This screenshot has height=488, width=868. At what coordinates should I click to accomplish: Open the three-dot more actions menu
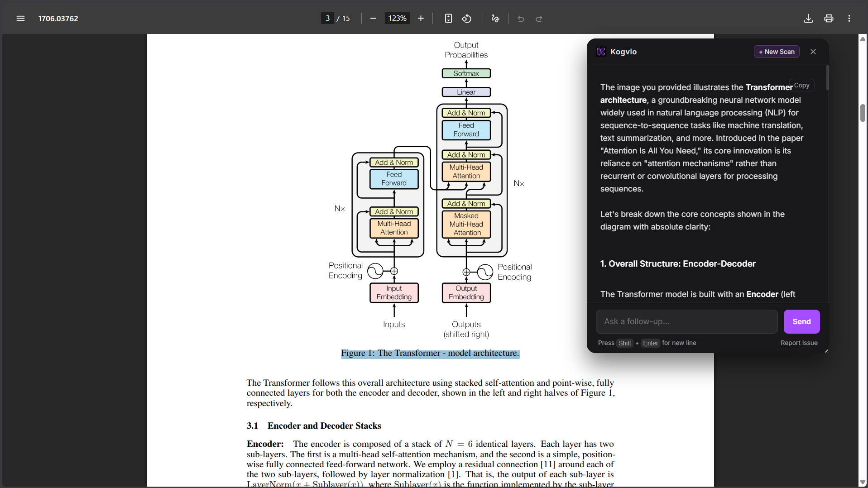tap(849, 19)
